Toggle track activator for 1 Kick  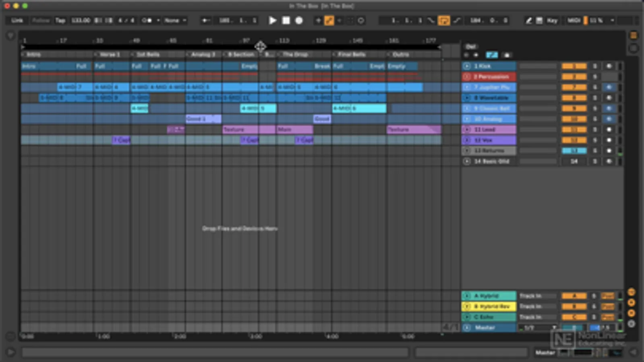[574, 66]
